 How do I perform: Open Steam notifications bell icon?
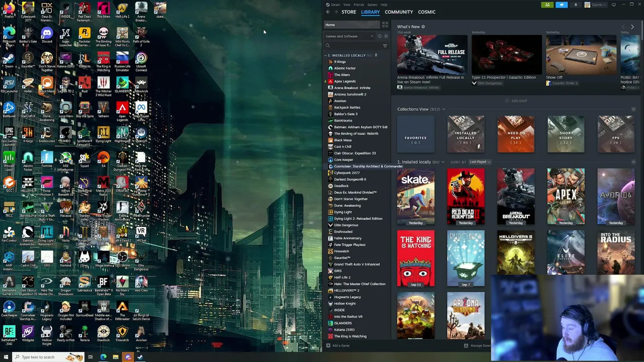(576, 5)
